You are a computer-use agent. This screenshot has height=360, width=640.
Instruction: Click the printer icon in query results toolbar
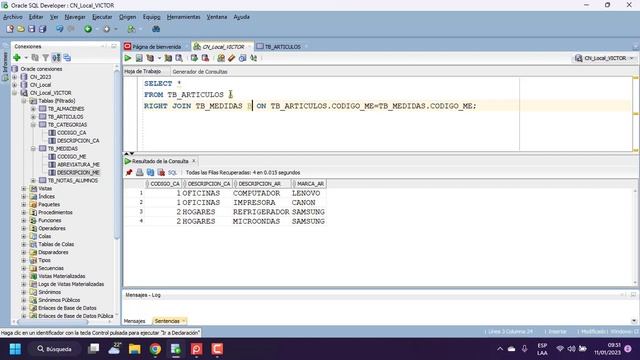pyautogui.click(x=140, y=173)
